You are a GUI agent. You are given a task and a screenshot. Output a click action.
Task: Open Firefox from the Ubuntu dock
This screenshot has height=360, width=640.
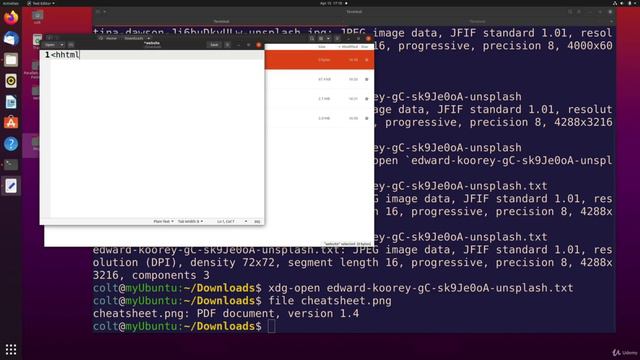click(11, 18)
